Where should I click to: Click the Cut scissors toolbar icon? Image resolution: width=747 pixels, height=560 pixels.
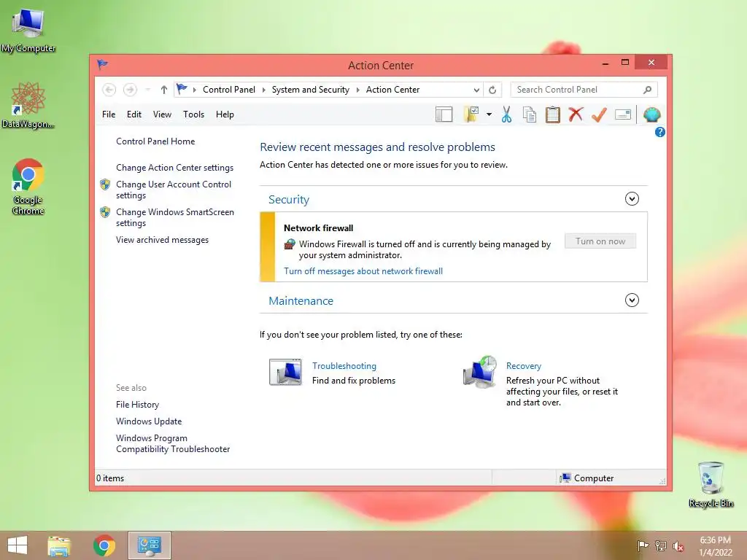coord(506,114)
